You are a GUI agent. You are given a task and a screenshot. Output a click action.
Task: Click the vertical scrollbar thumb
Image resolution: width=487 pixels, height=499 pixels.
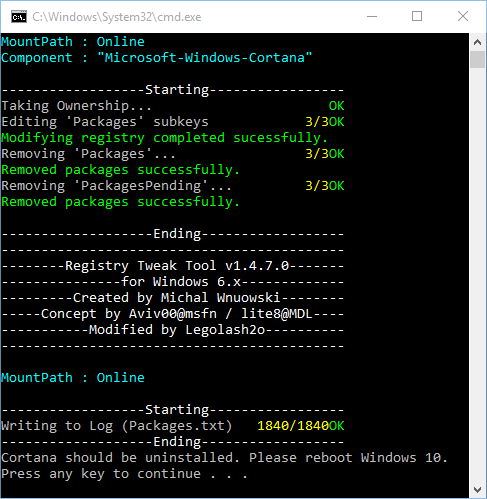[x=477, y=60]
